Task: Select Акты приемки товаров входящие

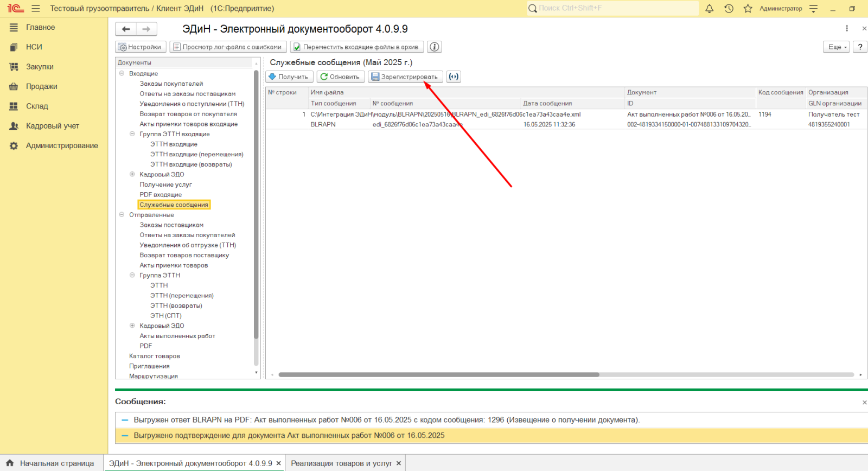Action: (189, 124)
